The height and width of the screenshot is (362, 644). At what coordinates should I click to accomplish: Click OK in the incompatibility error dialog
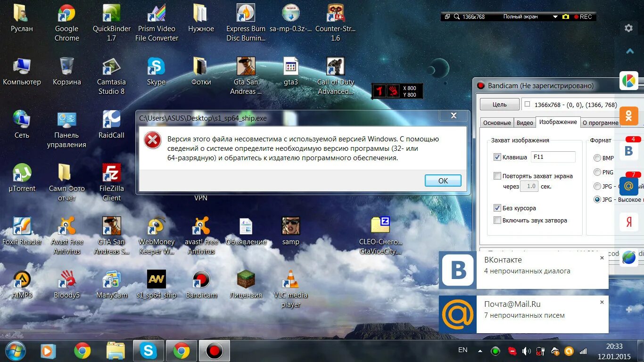(x=443, y=181)
